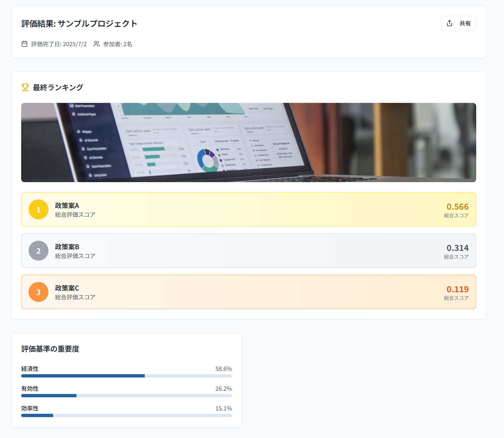Screen dimensions: 504x438
Task: Click the 政策案A title text
Action: tap(67, 206)
